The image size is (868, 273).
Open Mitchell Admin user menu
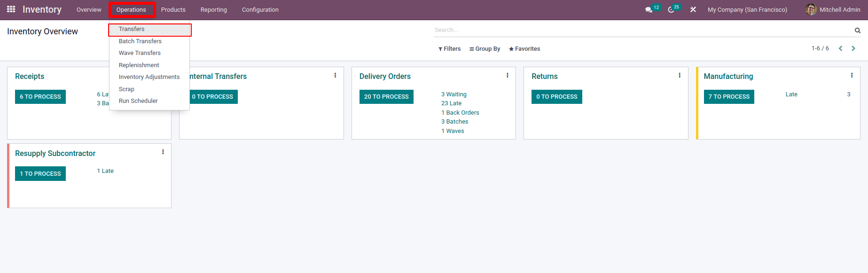(833, 9)
